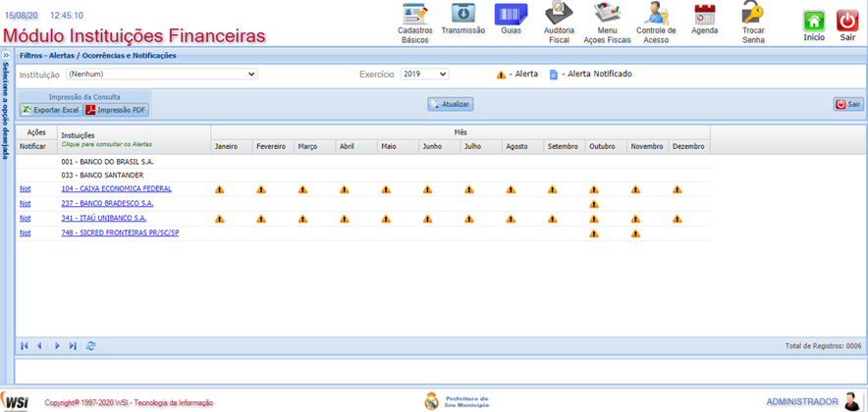Click the Atualizar button
Image resolution: width=868 pixels, height=412 pixels.
[x=451, y=104]
